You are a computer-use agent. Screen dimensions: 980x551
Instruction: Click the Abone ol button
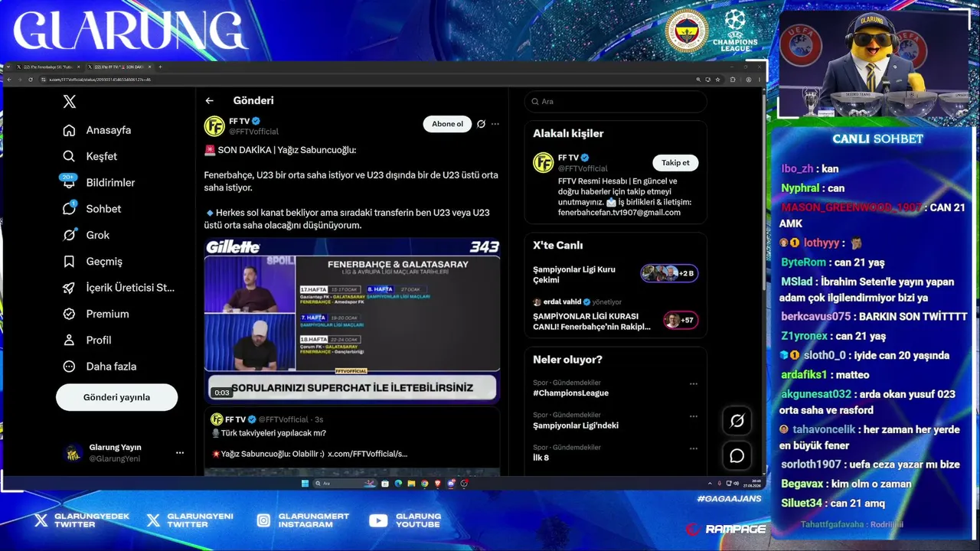[447, 124]
